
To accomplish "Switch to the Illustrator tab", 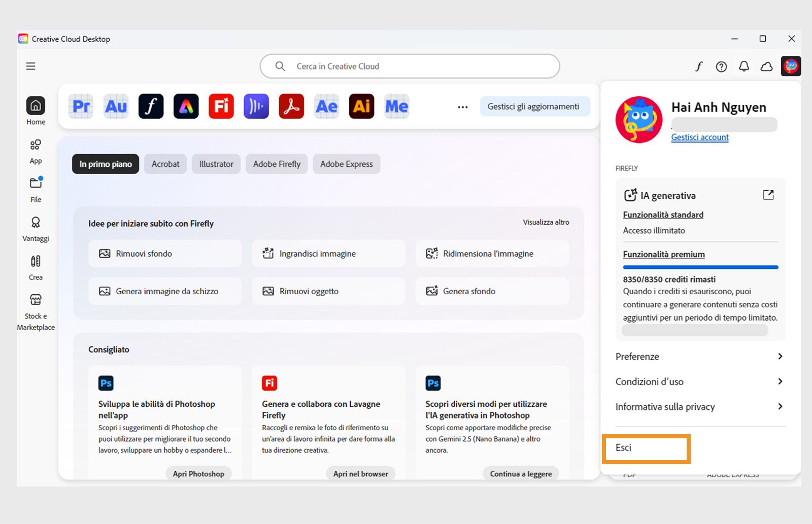I will tap(216, 164).
